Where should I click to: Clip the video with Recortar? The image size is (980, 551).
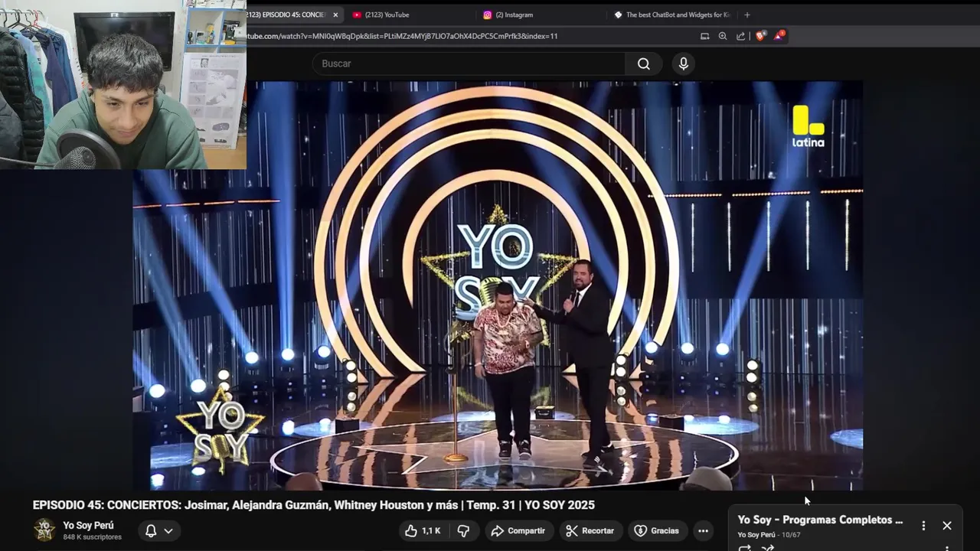pos(590,530)
